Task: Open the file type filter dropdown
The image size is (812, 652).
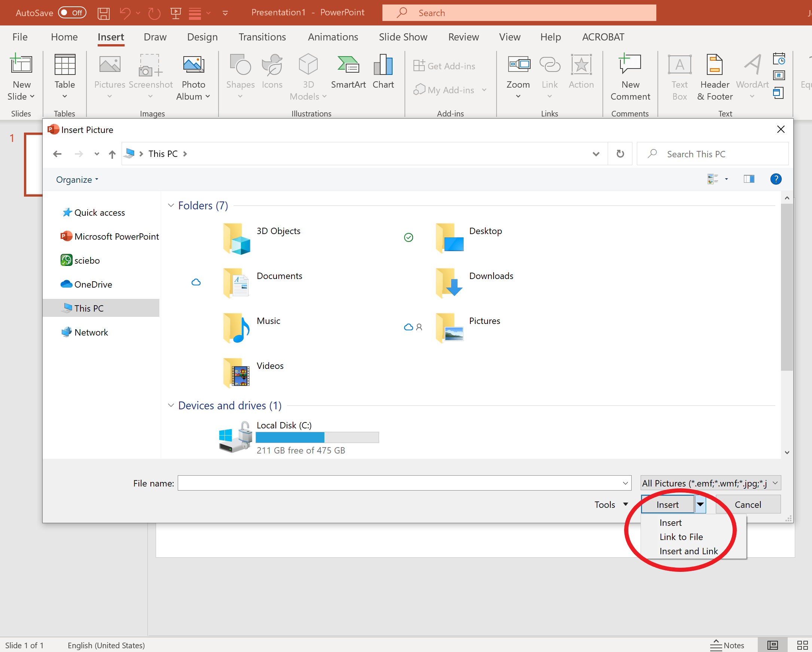Action: (x=710, y=483)
